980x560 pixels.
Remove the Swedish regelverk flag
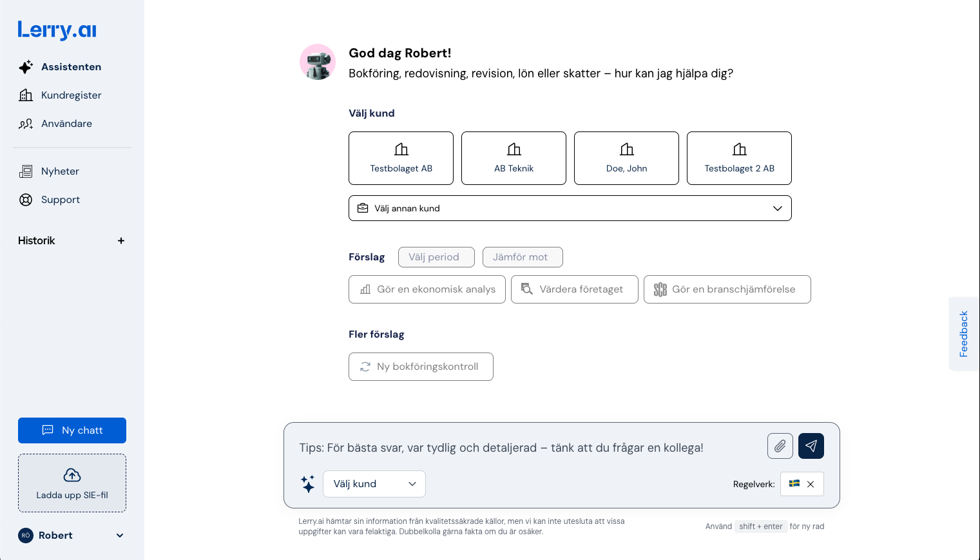tap(811, 484)
